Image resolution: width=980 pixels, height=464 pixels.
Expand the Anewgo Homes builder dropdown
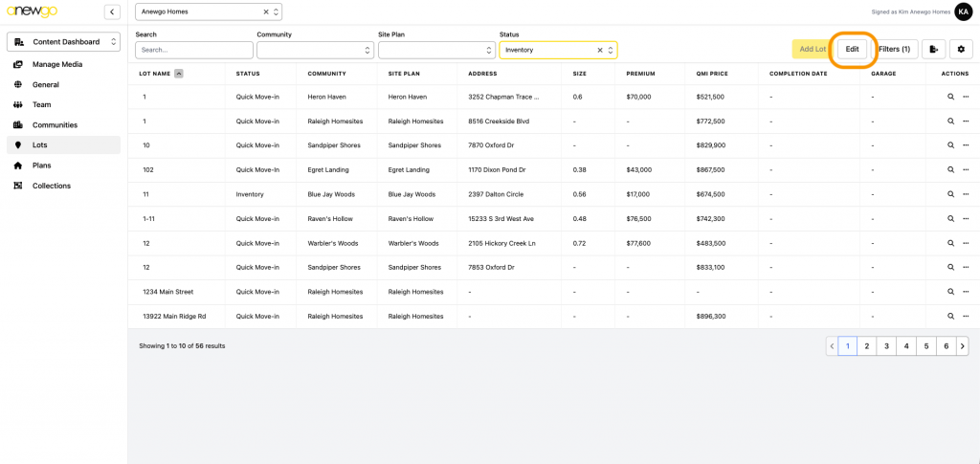(277, 11)
